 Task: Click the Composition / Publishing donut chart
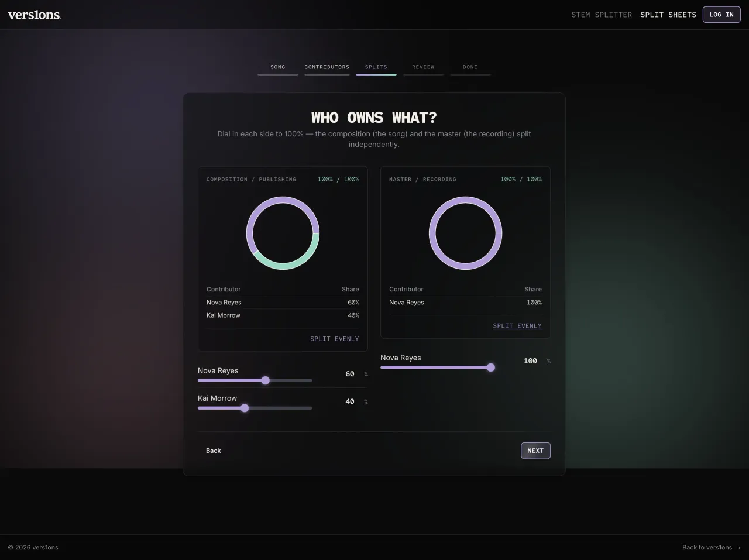[283, 233]
